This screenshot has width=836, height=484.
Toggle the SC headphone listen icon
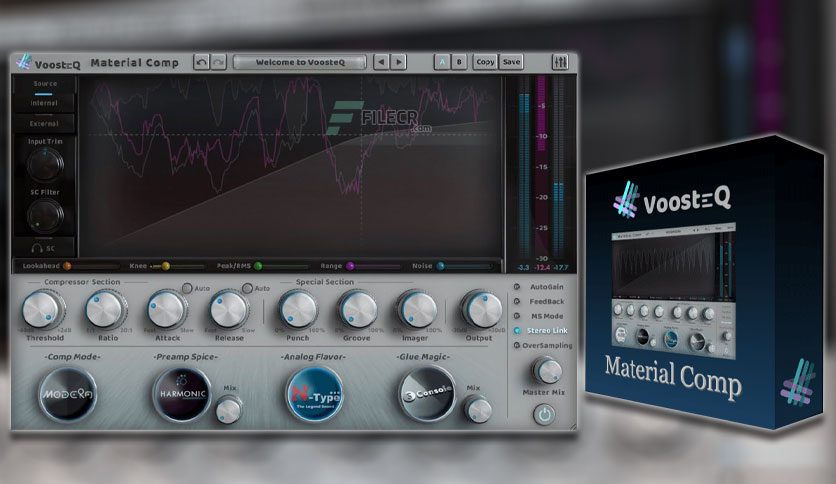[x=43, y=248]
